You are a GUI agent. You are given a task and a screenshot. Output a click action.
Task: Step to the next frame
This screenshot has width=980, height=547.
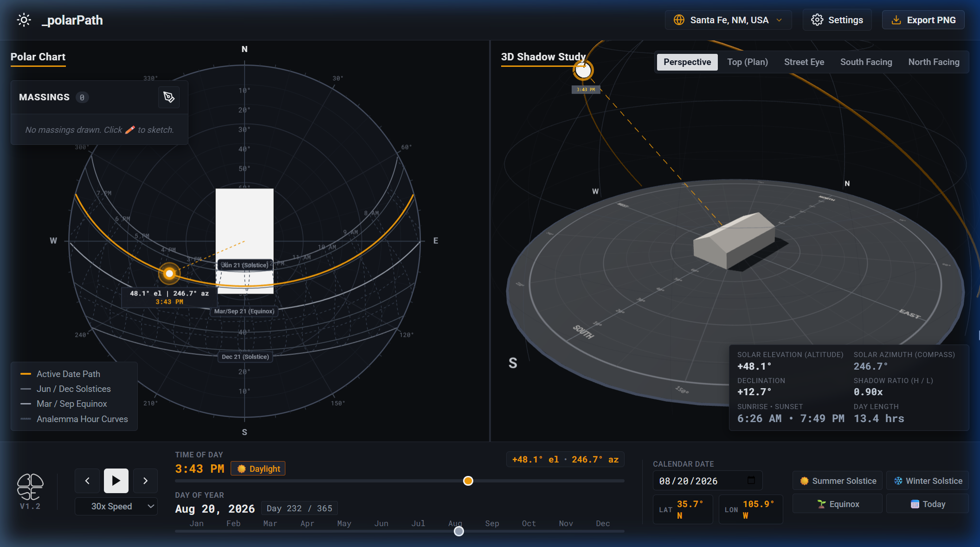[x=145, y=481]
